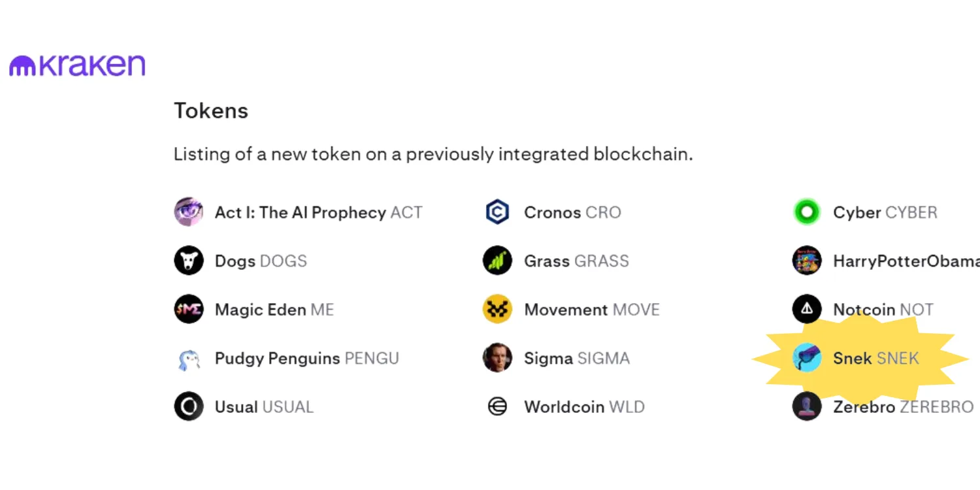
Task: Open the Pudgy Penguins PENGU link
Action: (307, 359)
